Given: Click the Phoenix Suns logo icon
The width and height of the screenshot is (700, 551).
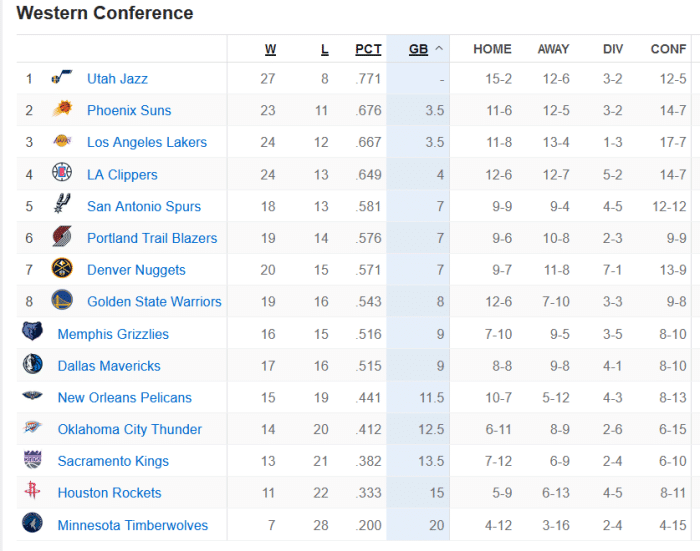Looking at the screenshot, I should (x=62, y=110).
